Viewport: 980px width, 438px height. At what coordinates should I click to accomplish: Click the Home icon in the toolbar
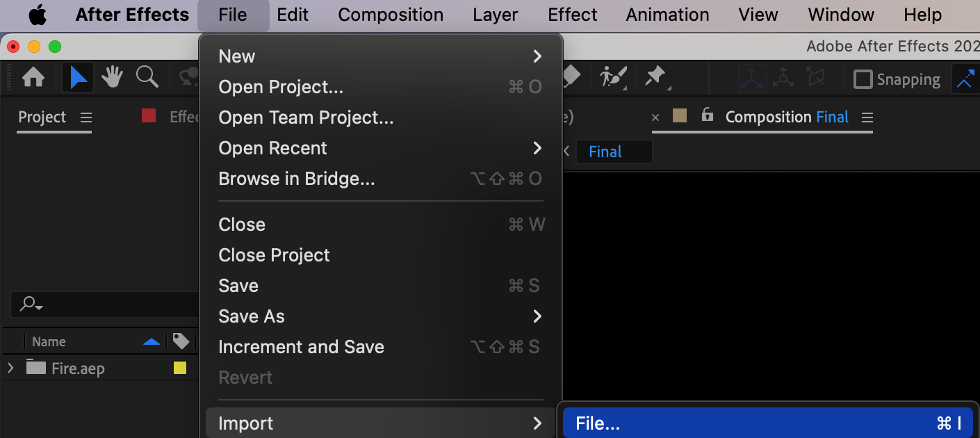33,77
